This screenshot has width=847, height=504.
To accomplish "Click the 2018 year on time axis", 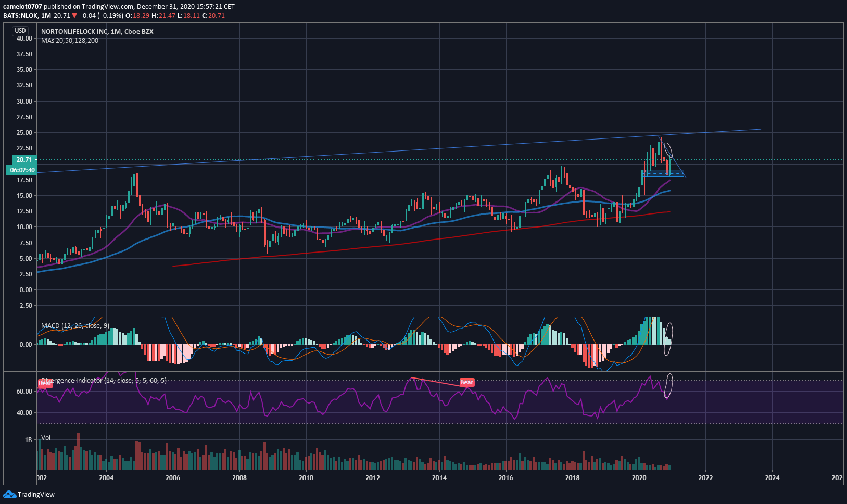I will [573, 478].
